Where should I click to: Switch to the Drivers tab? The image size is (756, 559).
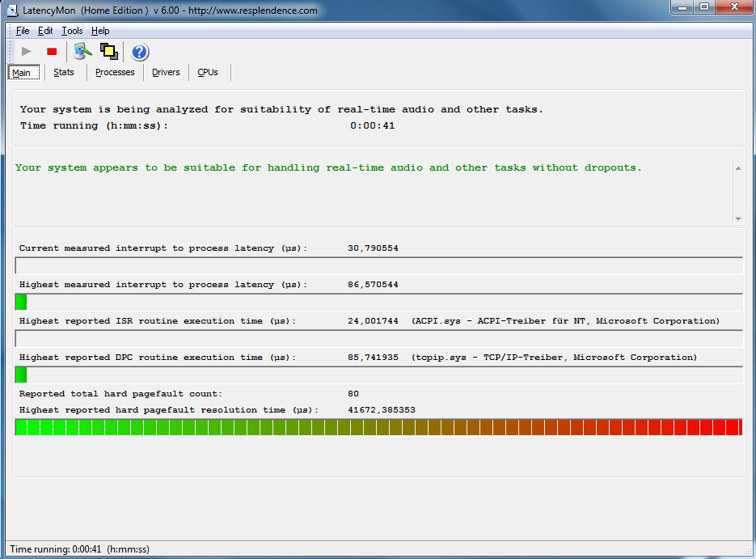pyautogui.click(x=166, y=72)
